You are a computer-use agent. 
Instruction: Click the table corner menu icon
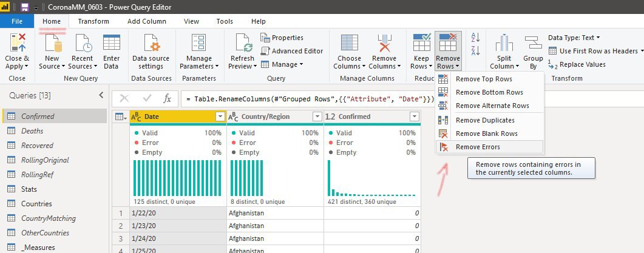(x=121, y=116)
